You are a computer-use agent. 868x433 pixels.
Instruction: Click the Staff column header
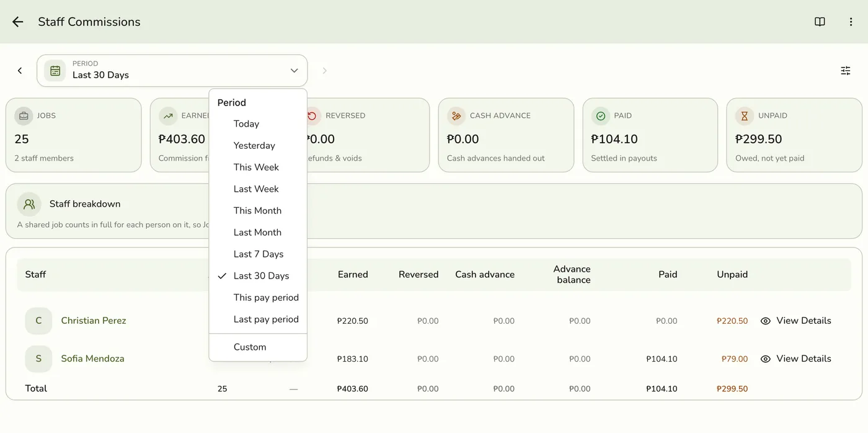click(x=35, y=275)
